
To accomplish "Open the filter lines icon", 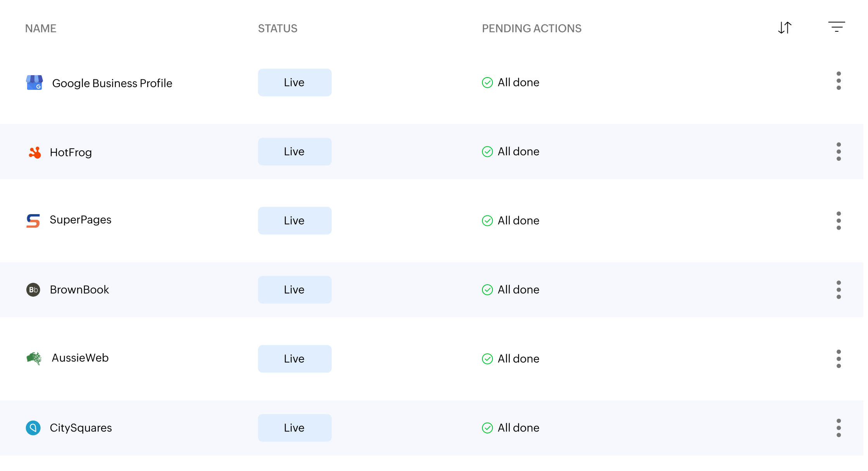I will 837,27.
